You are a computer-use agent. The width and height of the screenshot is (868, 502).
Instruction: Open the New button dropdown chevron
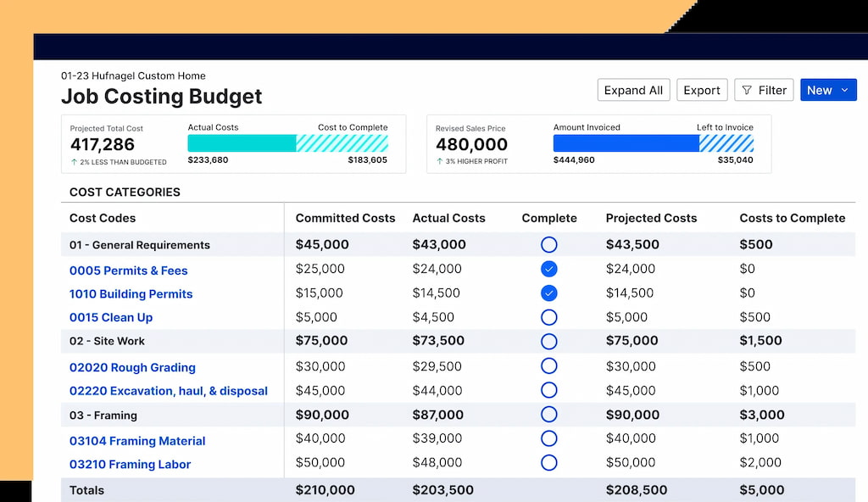tap(844, 90)
